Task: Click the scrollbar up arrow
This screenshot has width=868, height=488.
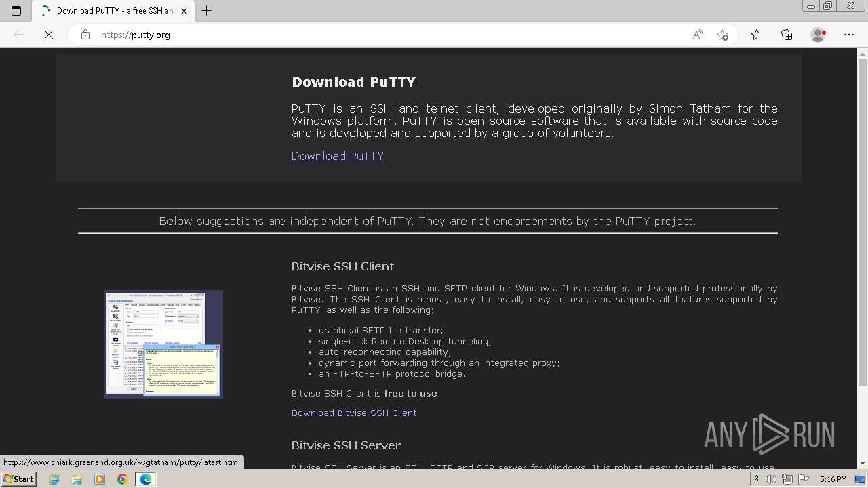Action: 863,53
